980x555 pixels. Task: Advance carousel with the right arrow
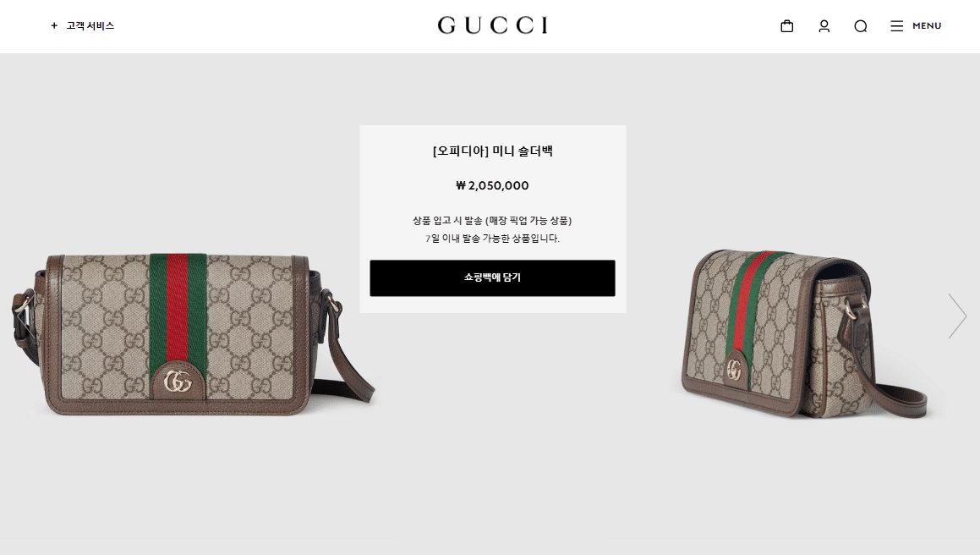pyautogui.click(x=957, y=316)
